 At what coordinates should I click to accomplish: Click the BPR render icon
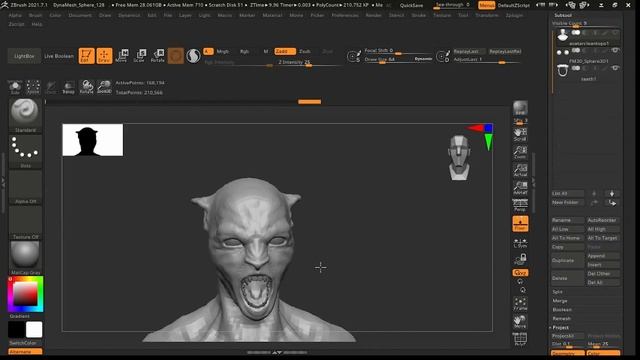click(x=520, y=109)
